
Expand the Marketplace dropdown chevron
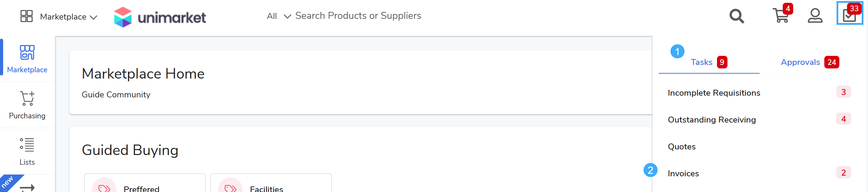[x=93, y=17]
